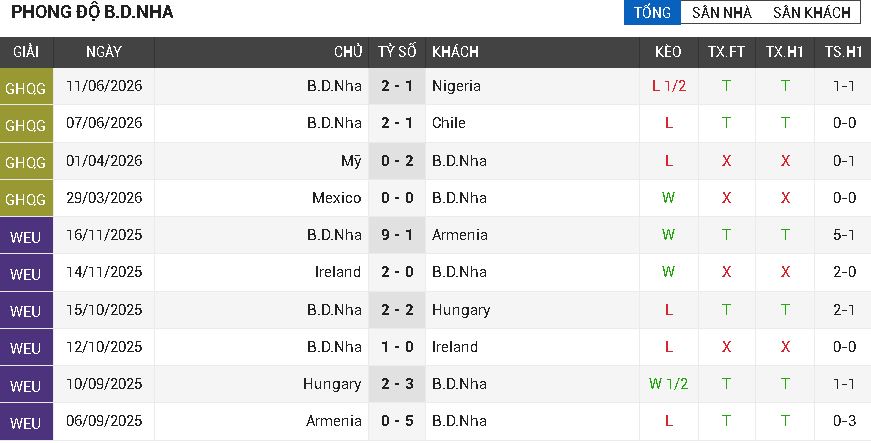
Task: Click Ireland home team on 14/11/2025
Action: point(338,272)
